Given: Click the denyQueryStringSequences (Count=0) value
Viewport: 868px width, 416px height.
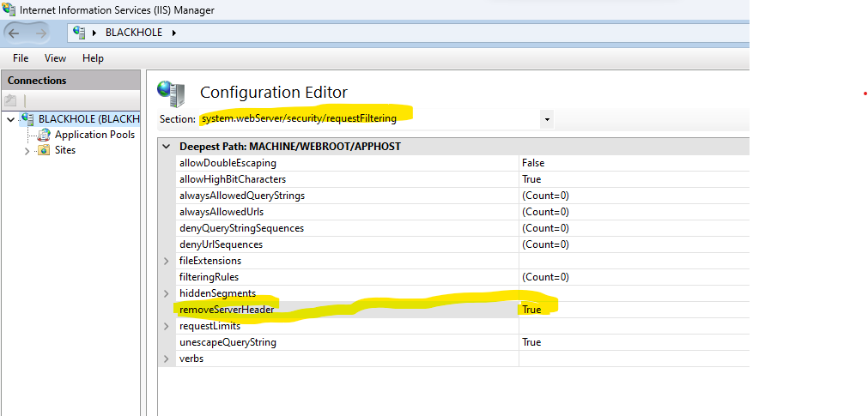Looking at the screenshot, I should 545,228.
